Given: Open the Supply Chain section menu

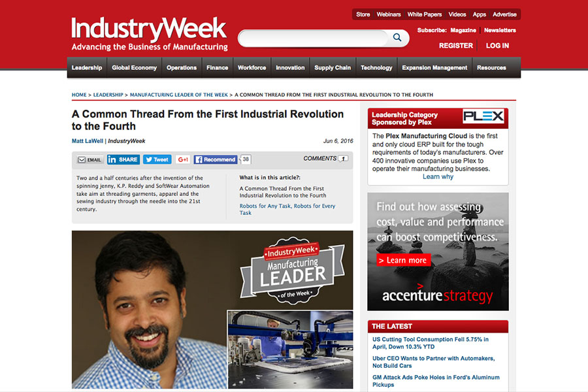Looking at the screenshot, I should point(333,67).
